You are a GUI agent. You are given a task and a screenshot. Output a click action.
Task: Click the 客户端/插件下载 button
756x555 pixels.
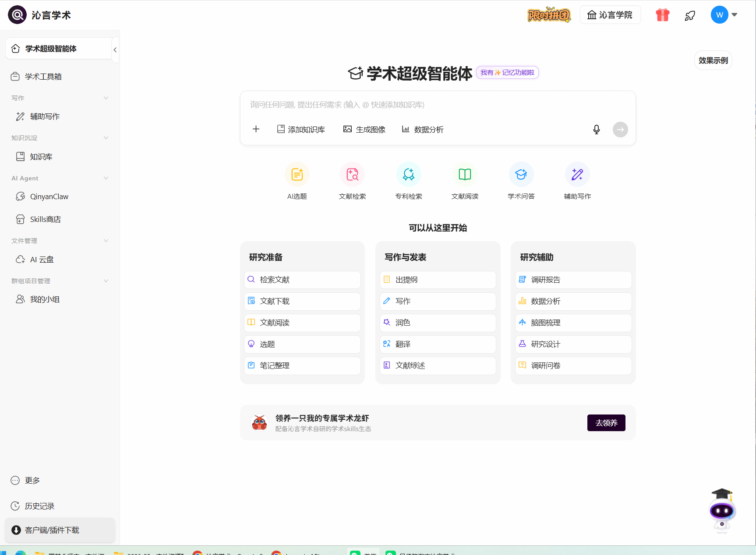point(60,530)
